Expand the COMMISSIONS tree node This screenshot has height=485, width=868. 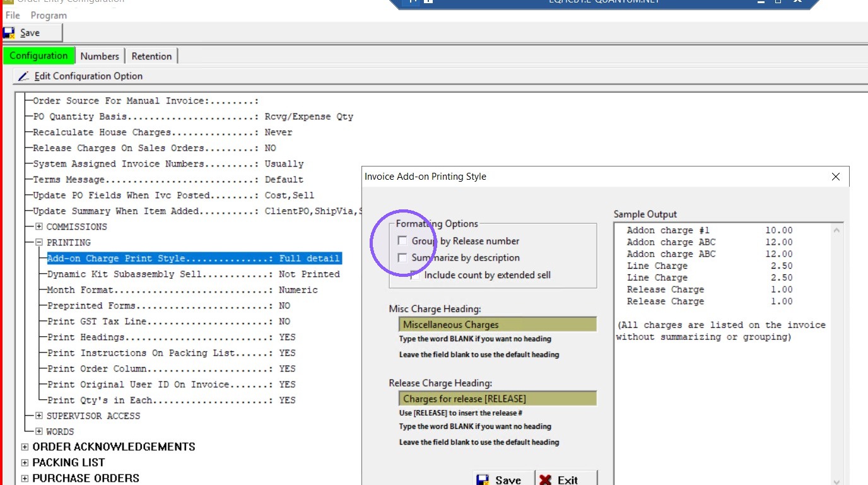39,227
